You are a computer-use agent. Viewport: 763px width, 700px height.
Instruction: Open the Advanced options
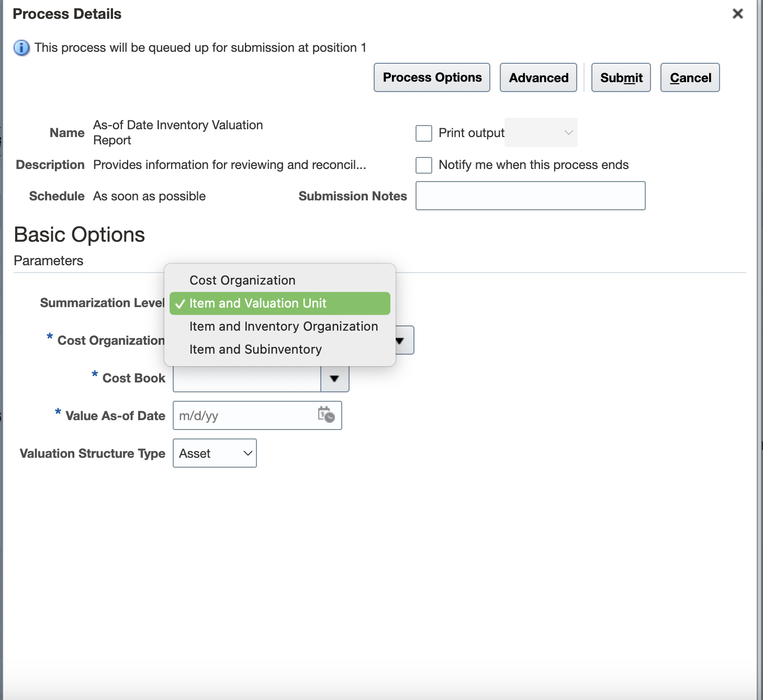[x=538, y=77]
